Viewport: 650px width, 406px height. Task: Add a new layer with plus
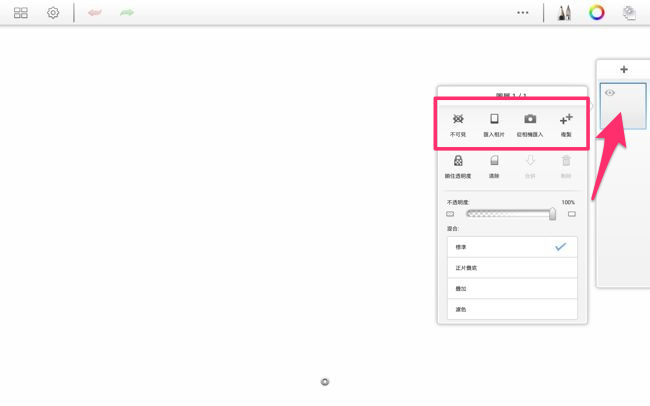[x=624, y=69]
